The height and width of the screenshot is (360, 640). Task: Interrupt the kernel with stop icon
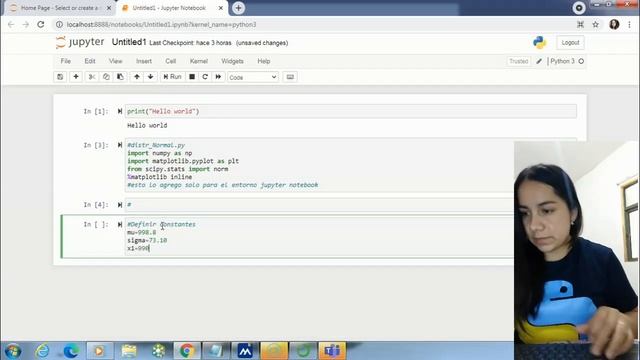pyautogui.click(x=192, y=77)
